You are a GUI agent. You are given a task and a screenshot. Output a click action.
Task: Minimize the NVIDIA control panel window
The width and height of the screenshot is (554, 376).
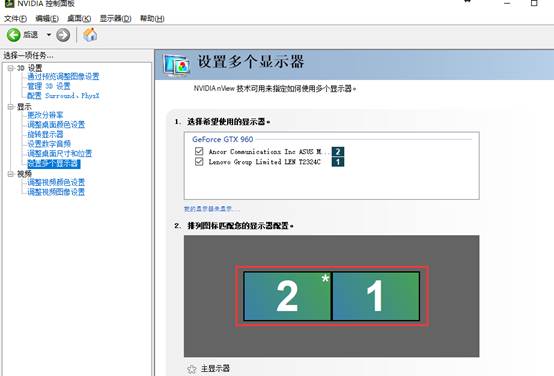pos(507,3)
